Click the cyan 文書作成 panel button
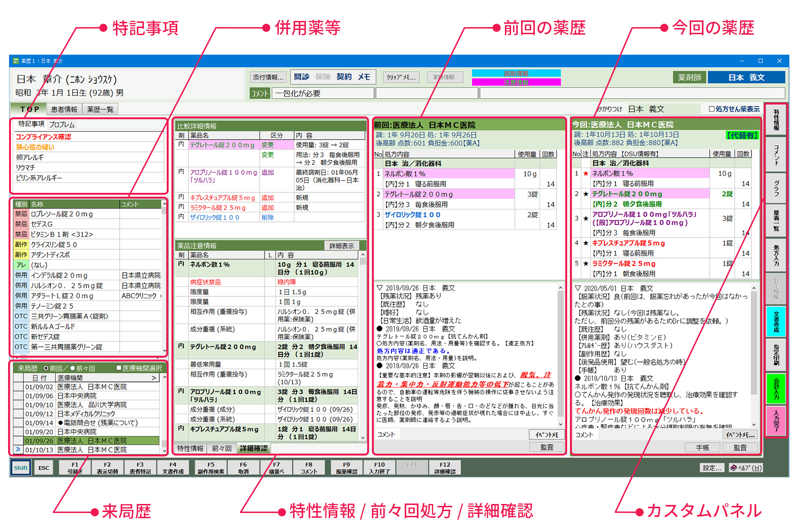The width and height of the screenshot is (798, 532). click(x=776, y=322)
